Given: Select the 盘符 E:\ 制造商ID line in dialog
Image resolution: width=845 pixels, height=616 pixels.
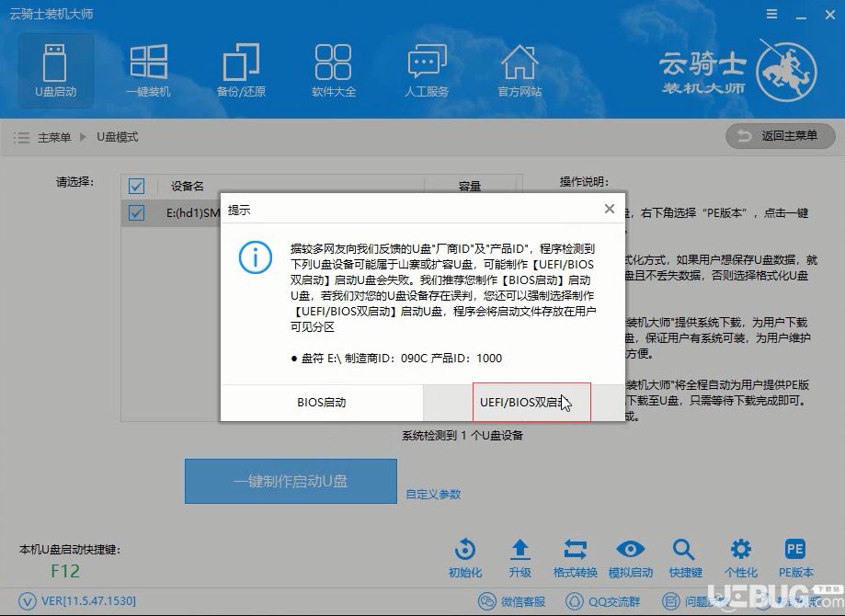Looking at the screenshot, I should pos(396,359).
